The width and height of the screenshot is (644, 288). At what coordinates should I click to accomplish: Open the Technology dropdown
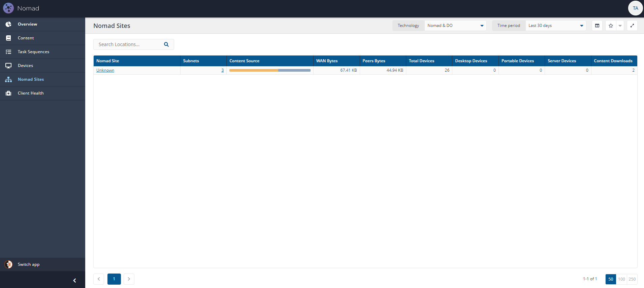coord(455,26)
